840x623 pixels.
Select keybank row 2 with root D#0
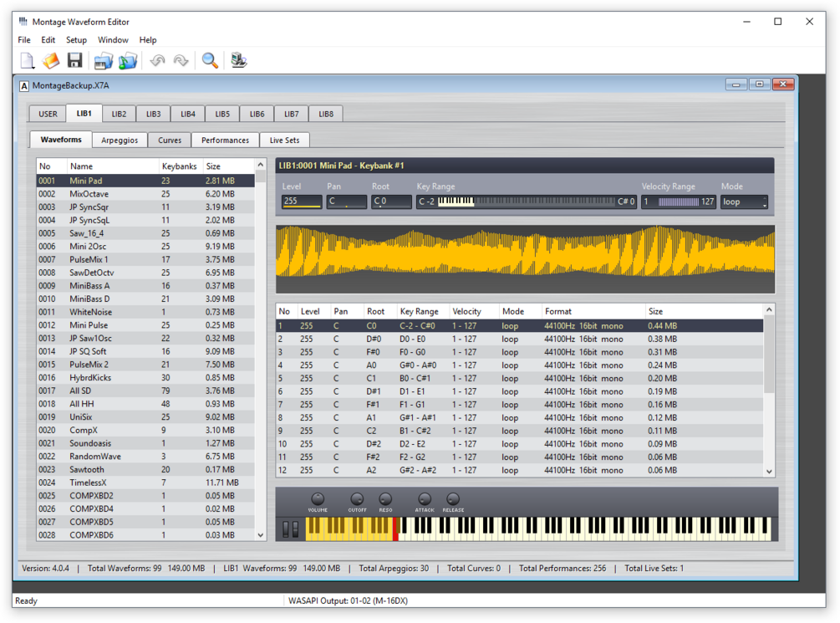pos(520,339)
